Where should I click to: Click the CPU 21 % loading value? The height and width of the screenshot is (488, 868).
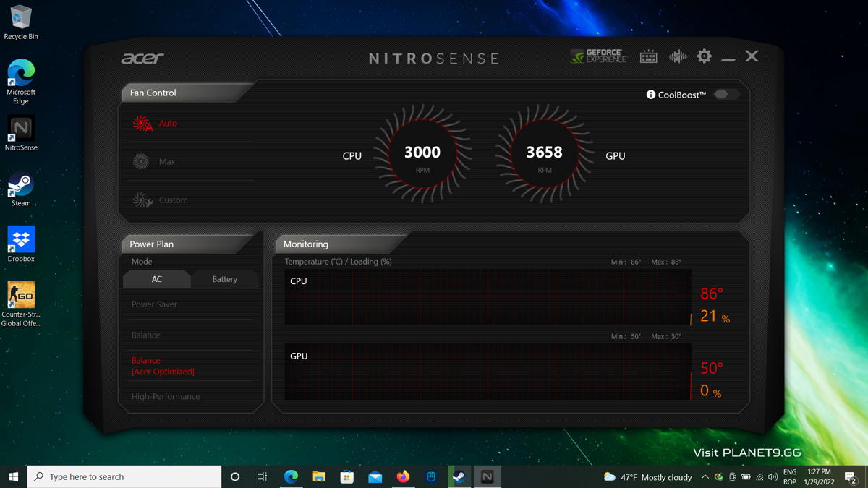(x=715, y=317)
